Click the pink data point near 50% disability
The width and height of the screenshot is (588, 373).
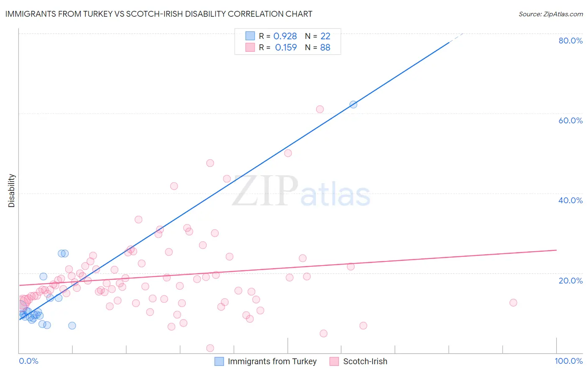(x=288, y=153)
